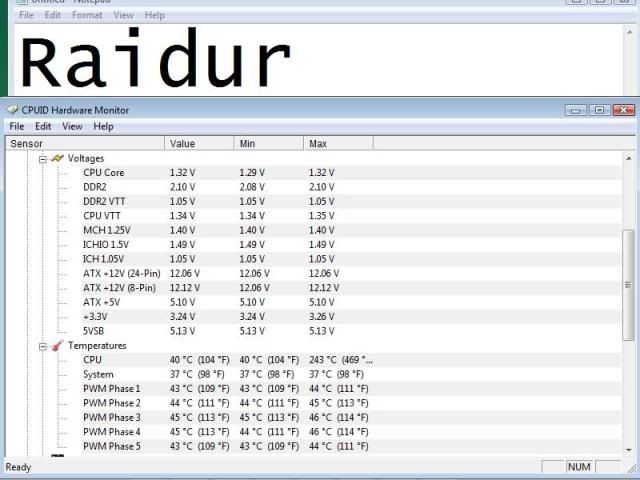
Task: Open Edit menu in Notepad
Action: (x=53, y=16)
